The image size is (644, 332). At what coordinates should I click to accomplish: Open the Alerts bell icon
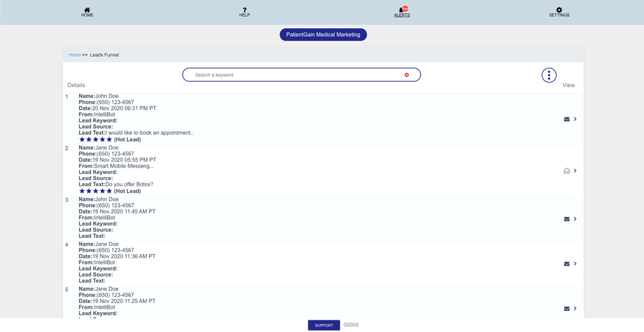point(401,10)
